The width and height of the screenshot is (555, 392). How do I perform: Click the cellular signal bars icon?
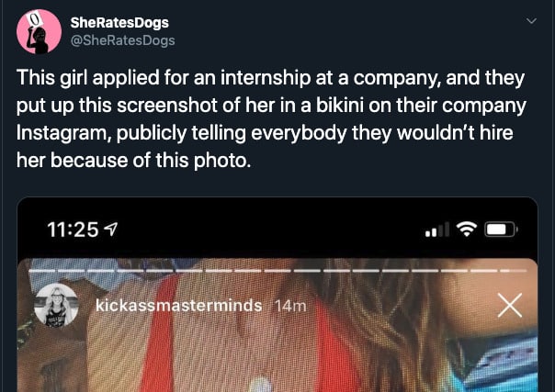(x=437, y=230)
